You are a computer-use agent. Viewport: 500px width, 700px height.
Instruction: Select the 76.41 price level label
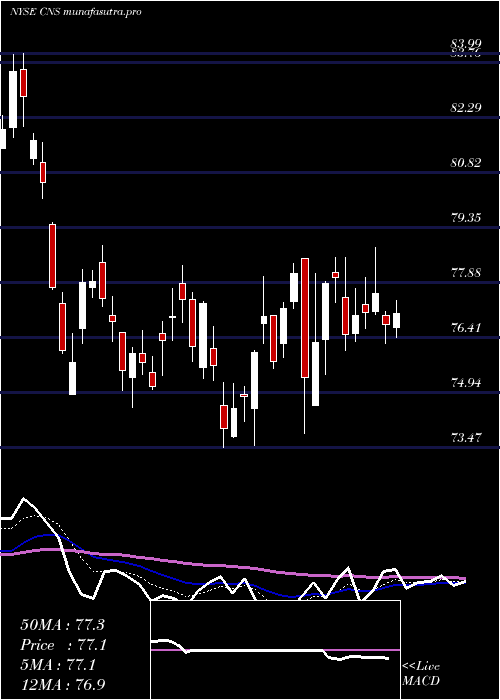click(466, 328)
